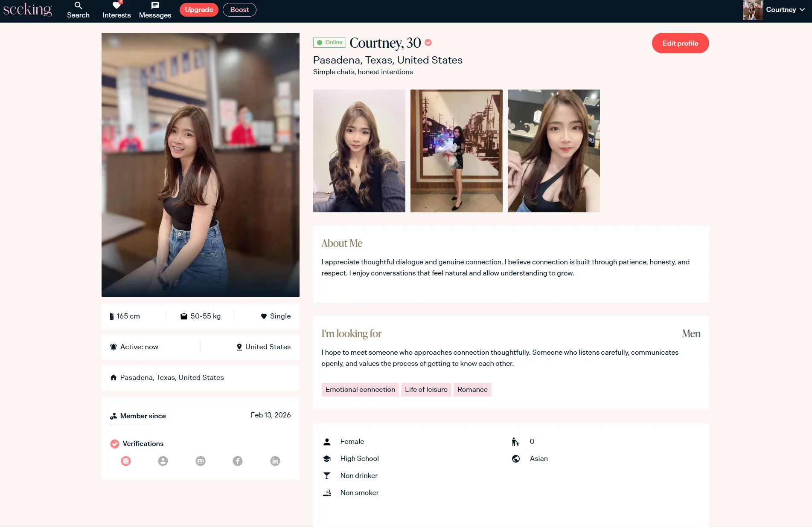Open the gallery photo with the flower bouquet

pyautogui.click(x=457, y=151)
